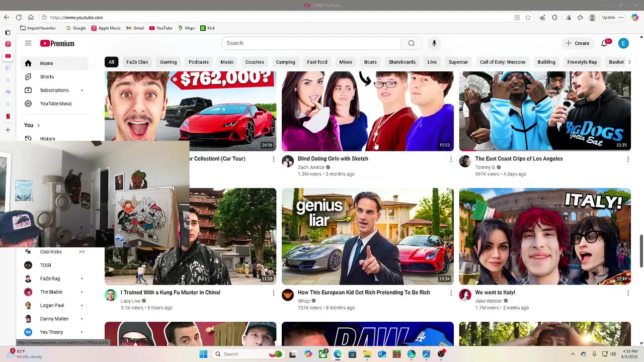Select the Skateboards filter chip

pos(402,62)
